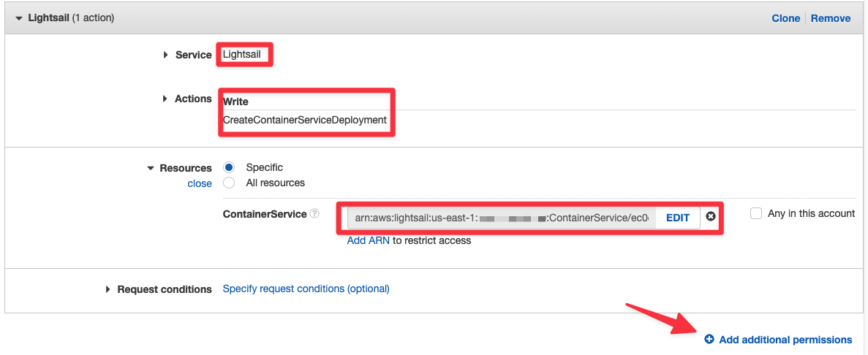Select the Specific resources radio button
Image resolution: width=868 pixels, height=355 pixels.
(229, 167)
